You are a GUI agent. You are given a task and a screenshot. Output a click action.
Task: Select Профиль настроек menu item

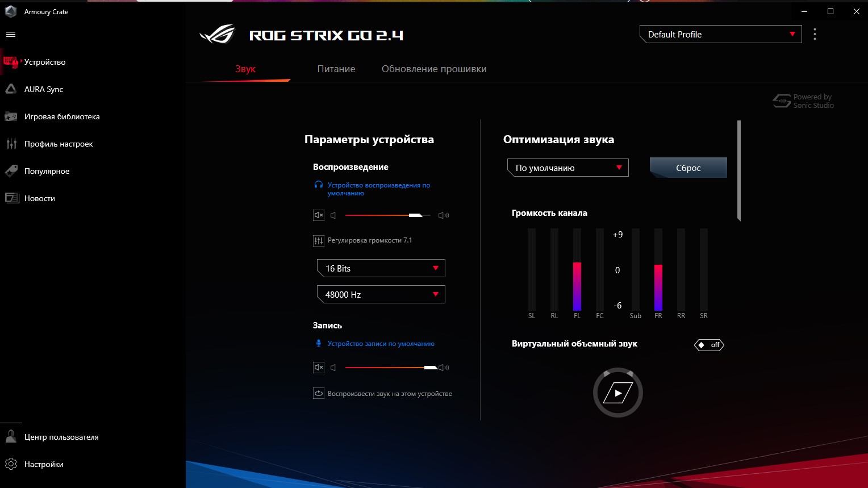(x=59, y=144)
